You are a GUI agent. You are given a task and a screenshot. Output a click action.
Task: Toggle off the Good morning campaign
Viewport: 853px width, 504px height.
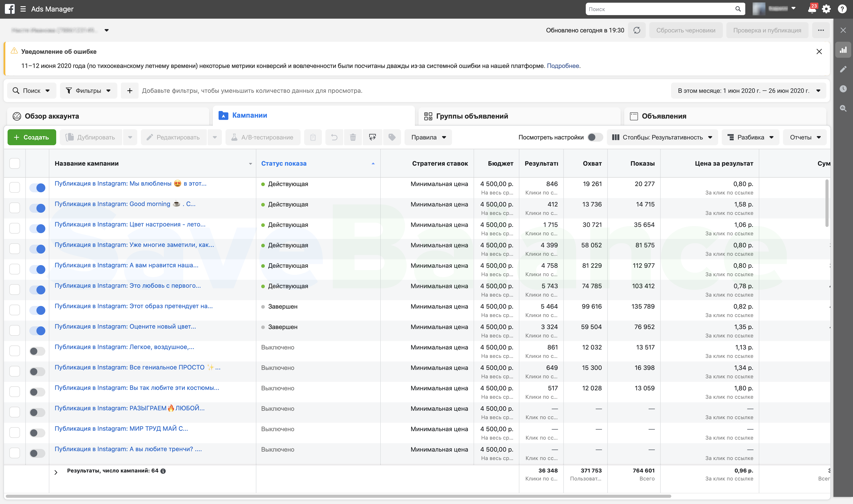point(37,208)
